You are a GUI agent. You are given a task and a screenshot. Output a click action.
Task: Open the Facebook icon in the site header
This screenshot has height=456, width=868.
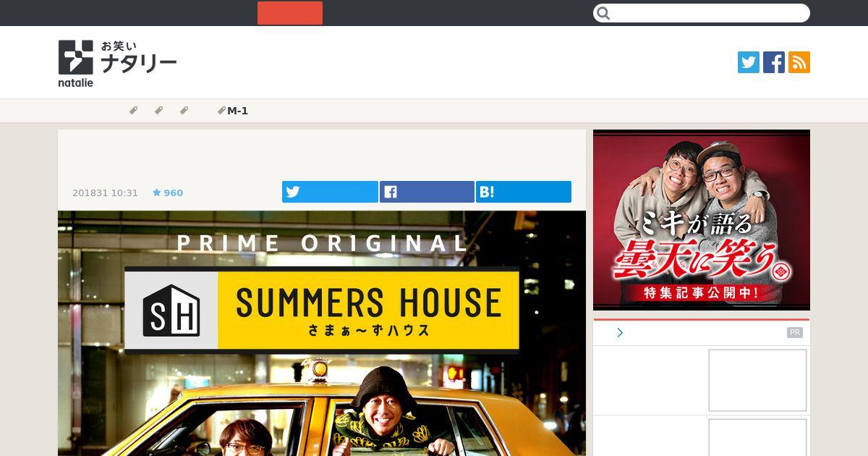coord(774,62)
